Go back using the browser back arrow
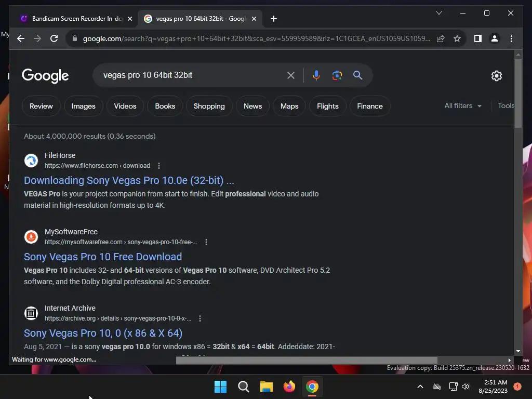The width and height of the screenshot is (532, 399). [21, 38]
